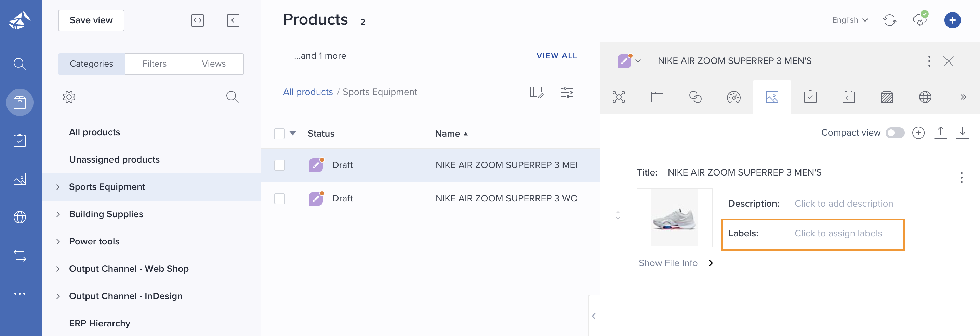The width and height of the screenshot is (980, 336).
Task: Click All products breadcrumb link
Action: click(308, 92)
